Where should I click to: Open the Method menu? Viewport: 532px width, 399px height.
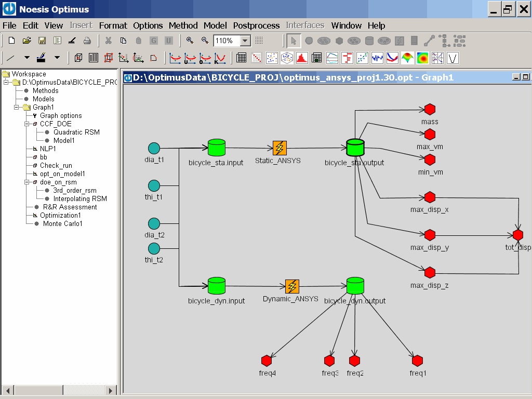click(183, 25)
